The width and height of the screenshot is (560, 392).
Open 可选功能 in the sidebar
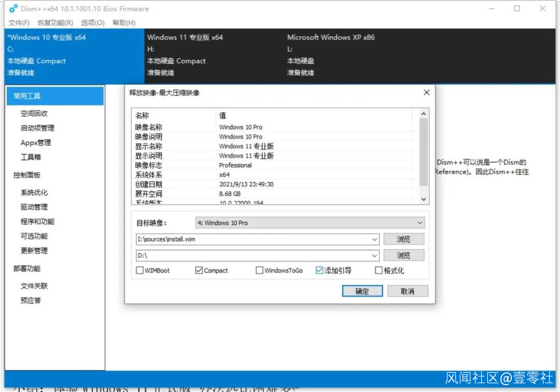[34, 236]
